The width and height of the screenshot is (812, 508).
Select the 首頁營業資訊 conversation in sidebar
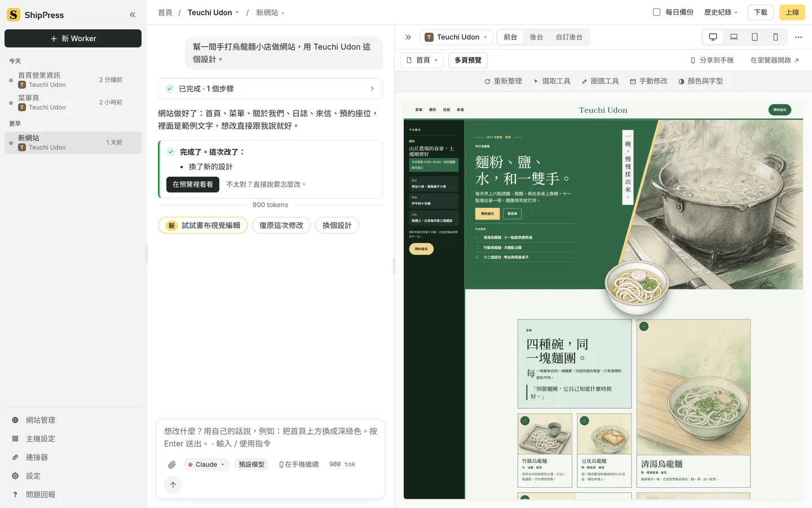pyautogui.click(x=73, y=80)
